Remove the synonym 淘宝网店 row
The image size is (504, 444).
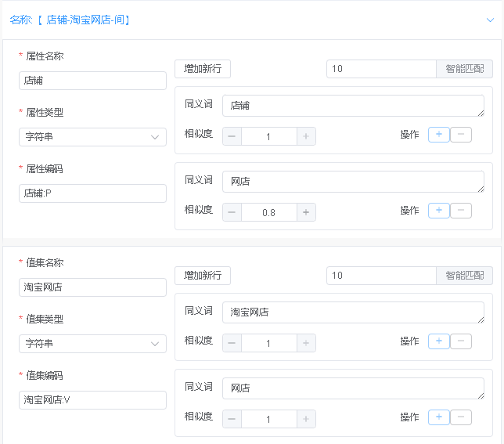click(461, 341)
